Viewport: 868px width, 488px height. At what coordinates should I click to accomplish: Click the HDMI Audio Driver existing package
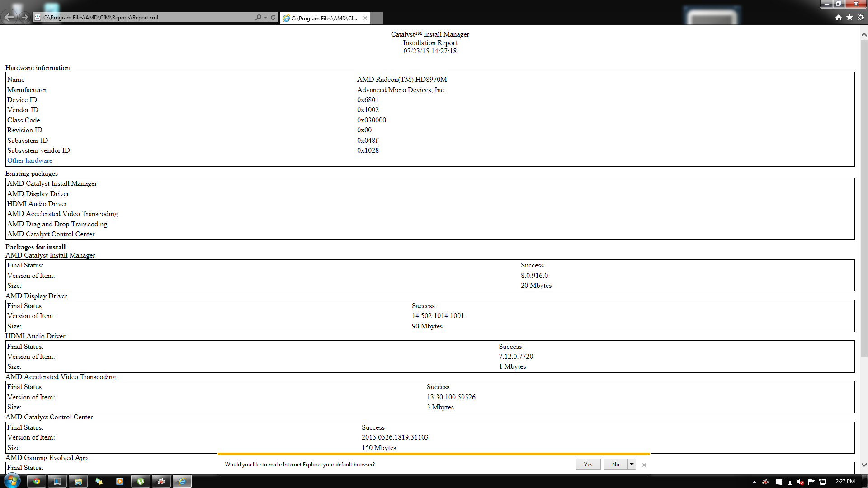[x=37, y=204]
